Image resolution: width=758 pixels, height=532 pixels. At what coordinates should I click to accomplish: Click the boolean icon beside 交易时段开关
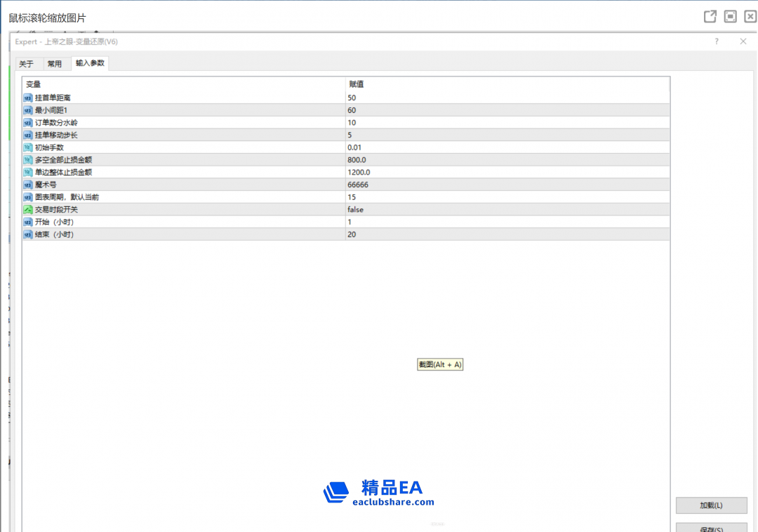pos(28,209)
